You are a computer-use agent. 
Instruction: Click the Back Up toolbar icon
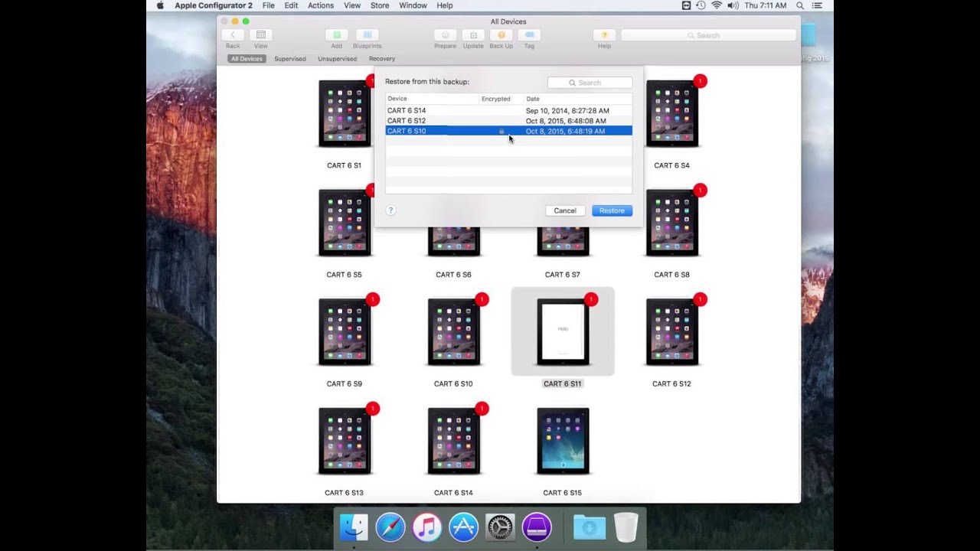[501, 35]
